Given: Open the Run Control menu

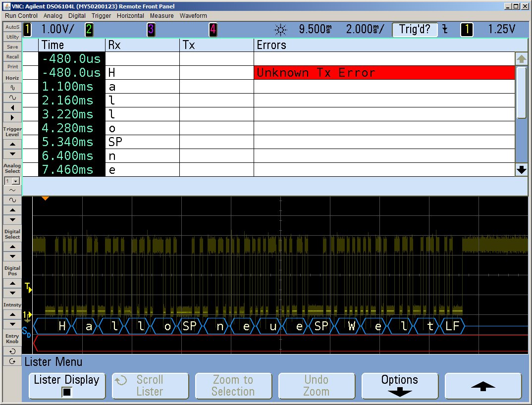Looking at the screenshot, I should click(21, 16).
